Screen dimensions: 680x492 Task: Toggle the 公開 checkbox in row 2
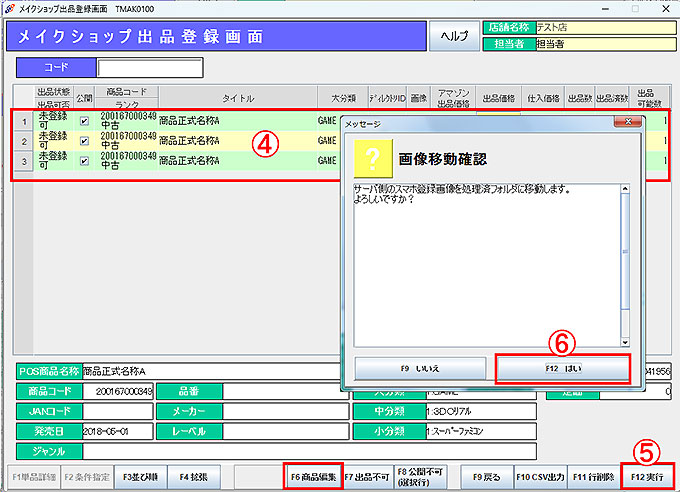pyautogui.click(x=84, y=141)
